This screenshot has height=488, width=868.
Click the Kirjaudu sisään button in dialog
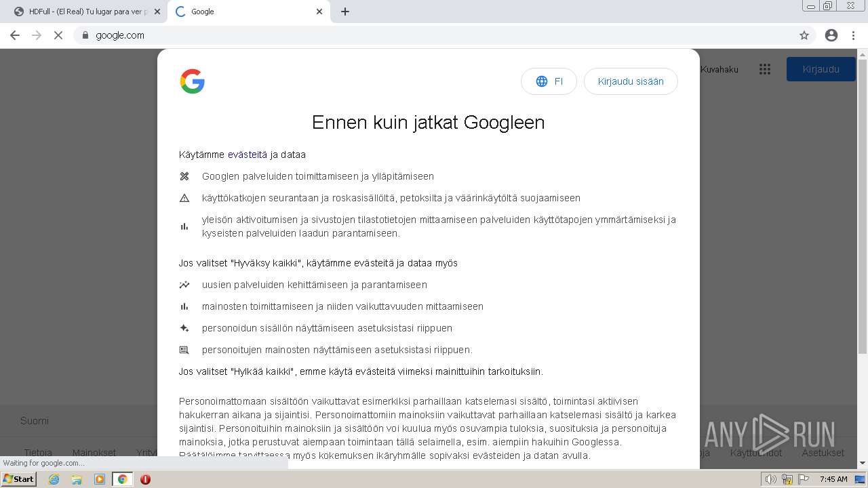(x=631, y=81)
